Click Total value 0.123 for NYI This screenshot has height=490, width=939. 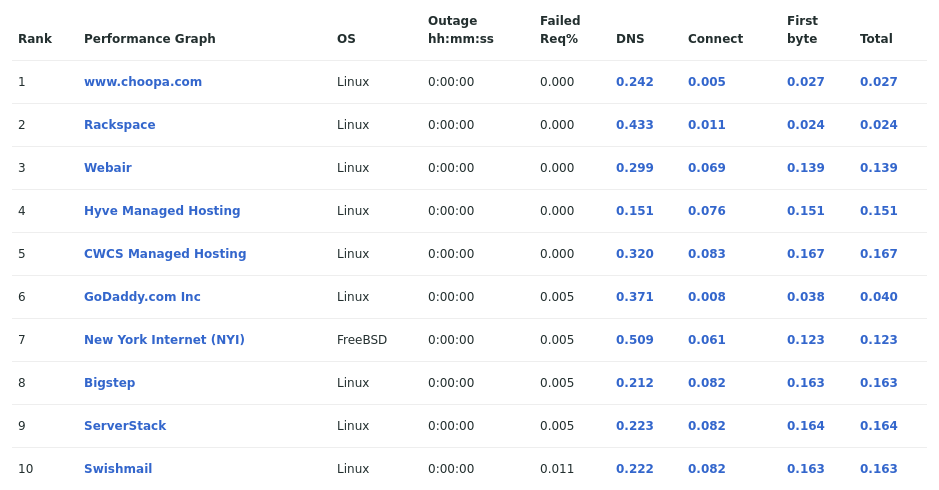click(879, 340)
